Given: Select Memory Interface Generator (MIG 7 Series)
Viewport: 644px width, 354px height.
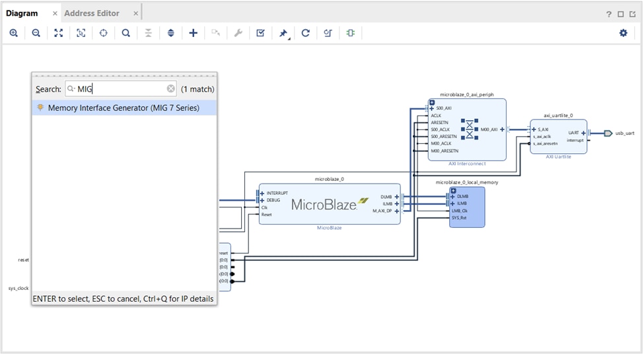Looking at the screenshot, I should pos(124,108).
